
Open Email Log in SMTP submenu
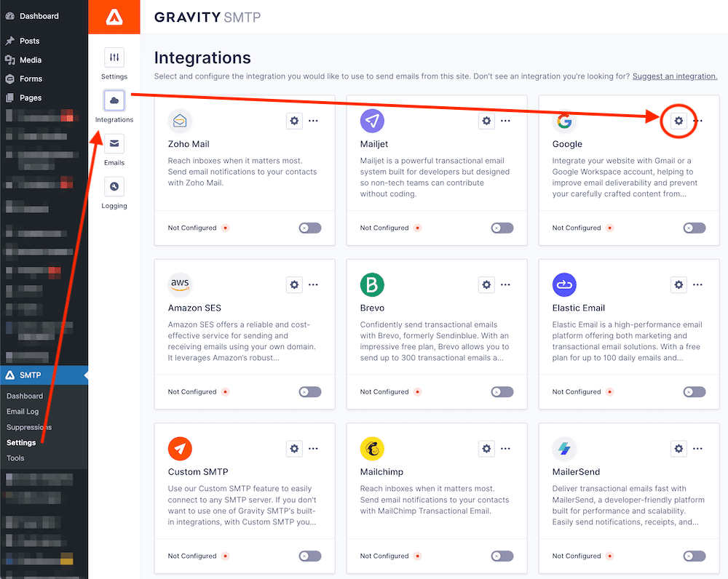pos(23,412)
